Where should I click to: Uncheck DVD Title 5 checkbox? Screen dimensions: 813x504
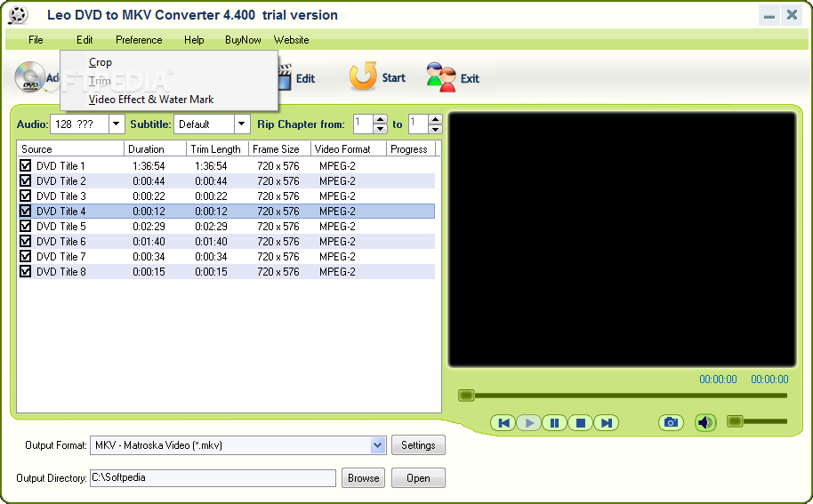pos(26,227)
